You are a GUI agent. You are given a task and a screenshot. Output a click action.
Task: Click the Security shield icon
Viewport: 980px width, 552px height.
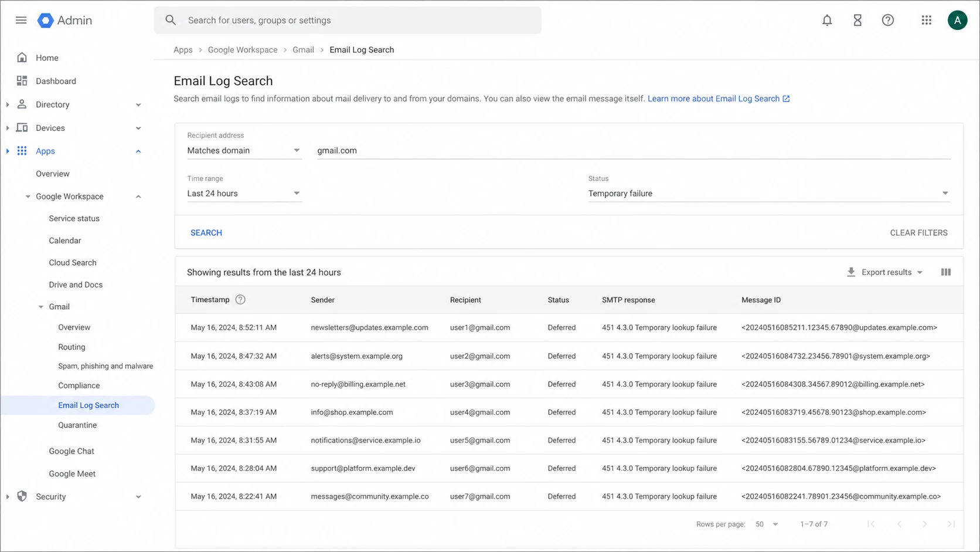coord(22,496)
